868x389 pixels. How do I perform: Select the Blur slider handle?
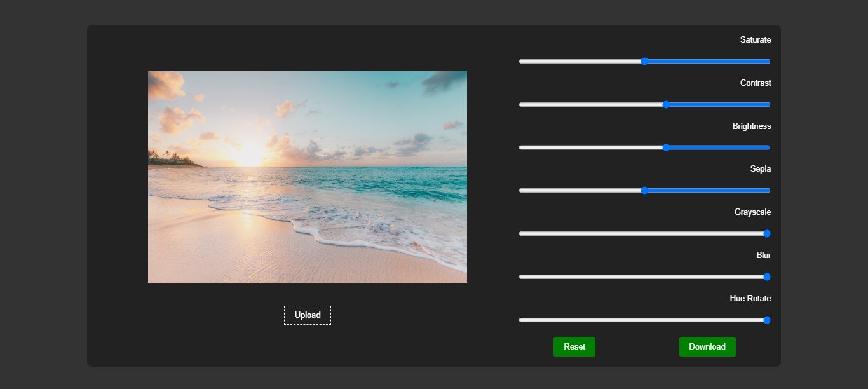[x=766, y=277]
